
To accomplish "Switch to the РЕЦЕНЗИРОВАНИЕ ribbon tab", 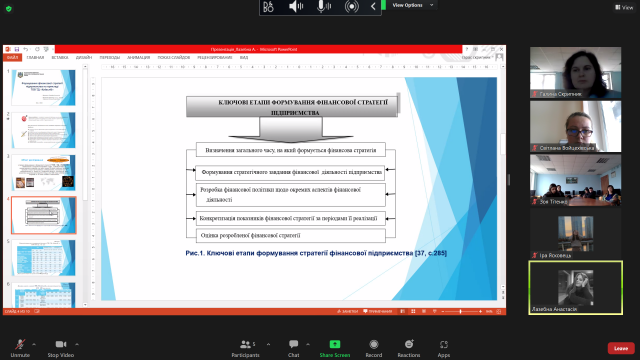I will (x=215, y=58).
